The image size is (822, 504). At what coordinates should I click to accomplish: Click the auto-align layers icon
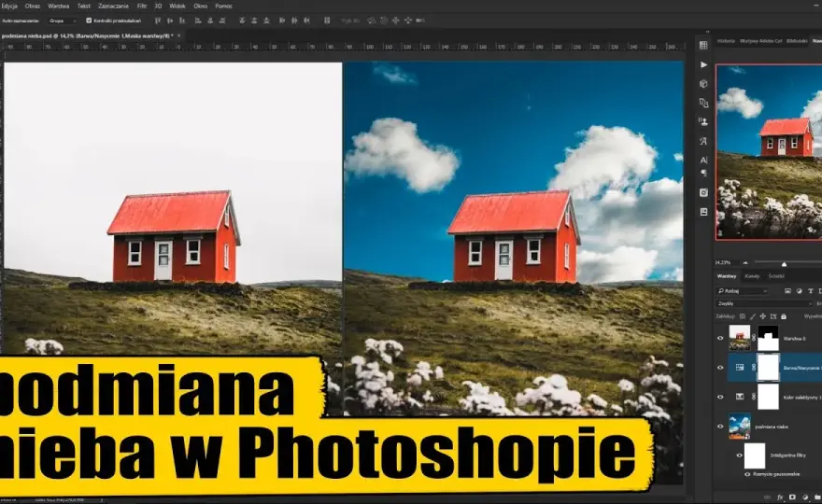(327, 21)
